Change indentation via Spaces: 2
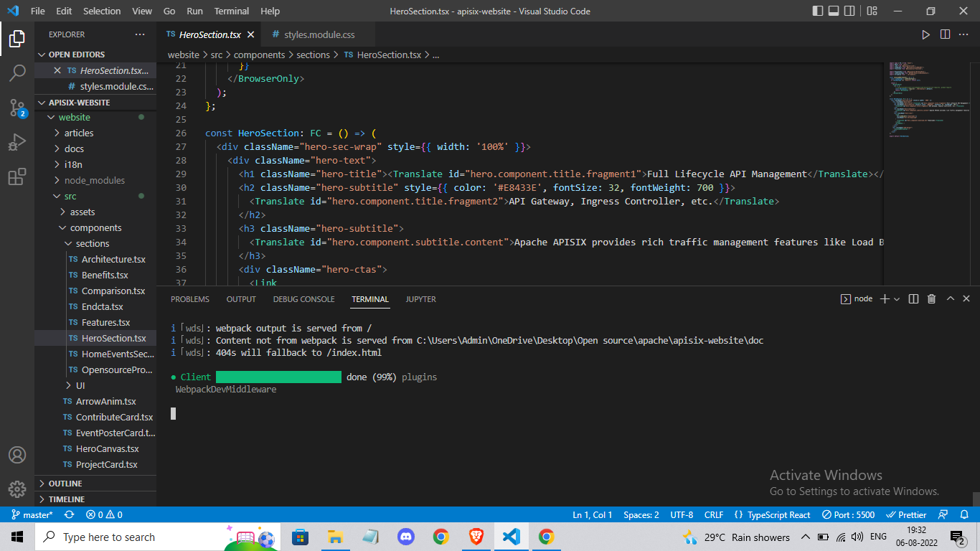This screenshot has height=551, width=980. 641,514
